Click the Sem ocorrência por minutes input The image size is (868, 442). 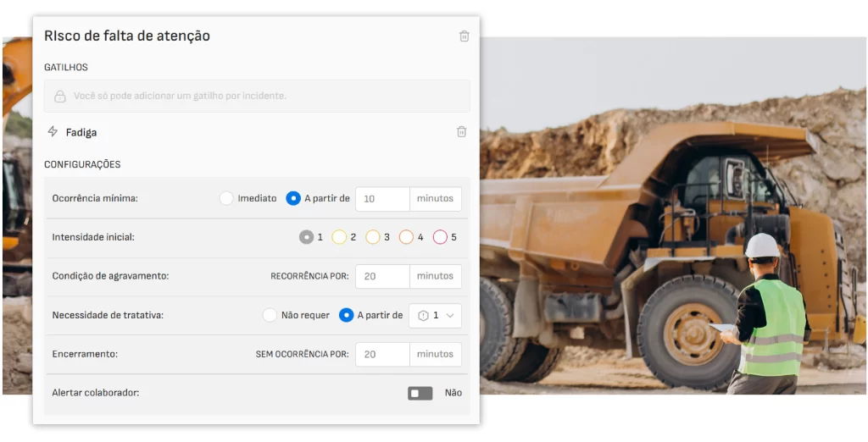382,354
